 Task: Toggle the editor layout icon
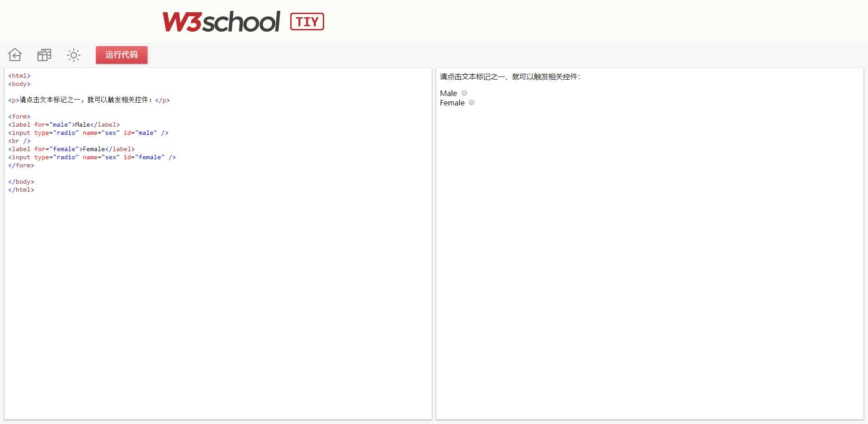44,55
